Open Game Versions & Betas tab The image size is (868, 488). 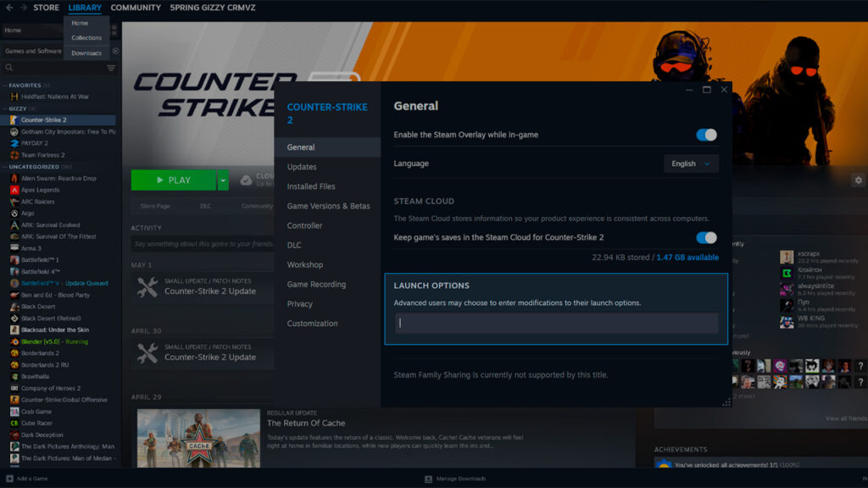click(x=327, y=206)
